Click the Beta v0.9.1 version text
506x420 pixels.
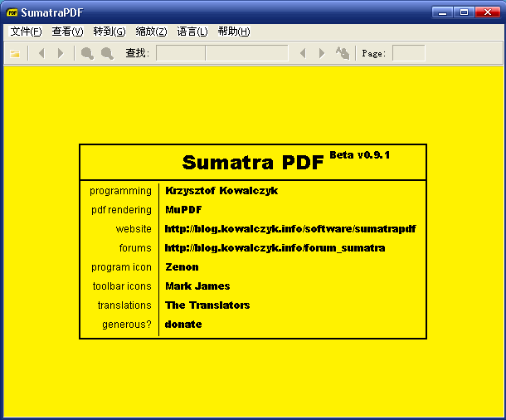[x=359, y=155]
